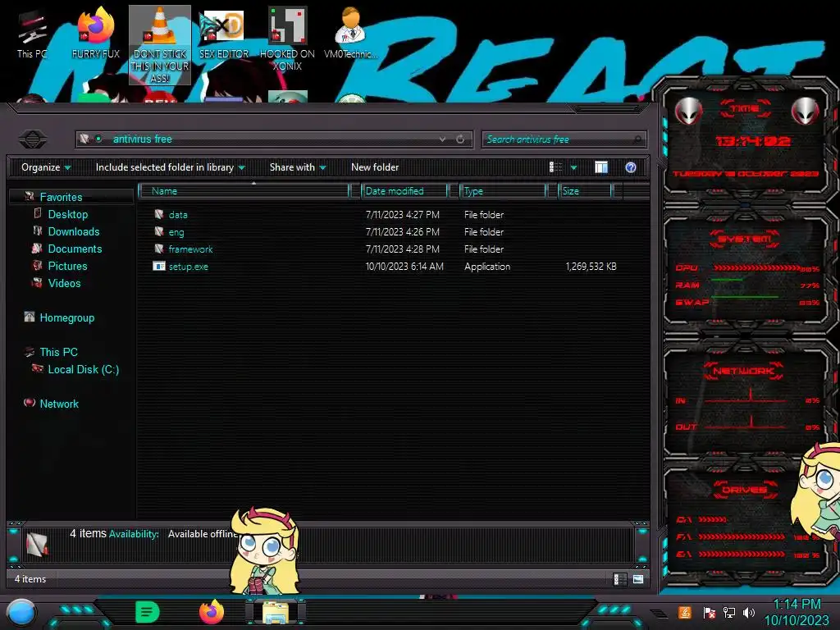
Task: Open Explorer help question mark
Action: click(x=631, y=167)
